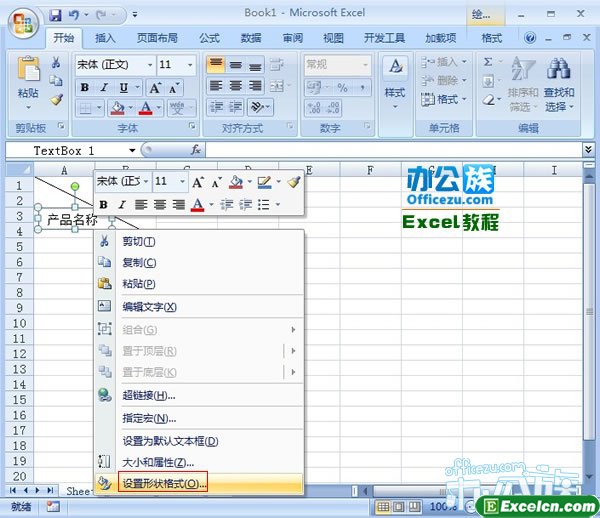This screenshot has width=600, height=518.
Task: Click the Name Box showing TextBox 1
Action: click(63, 150)
